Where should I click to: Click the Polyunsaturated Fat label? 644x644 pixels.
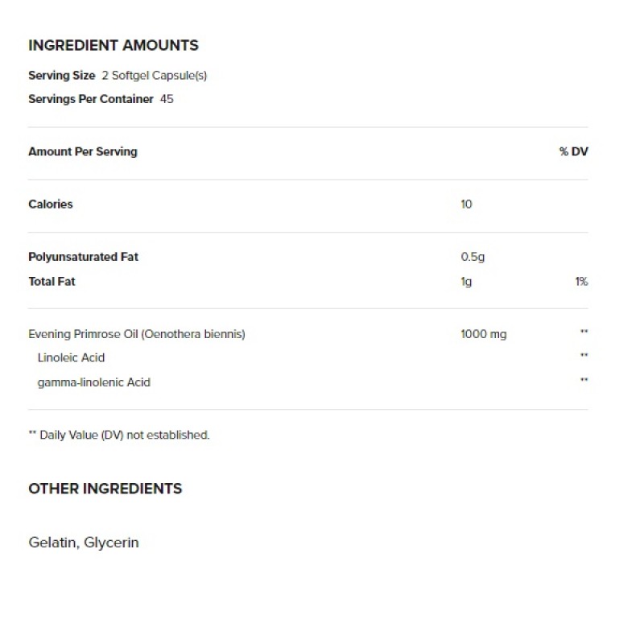(x=84, y=257)
